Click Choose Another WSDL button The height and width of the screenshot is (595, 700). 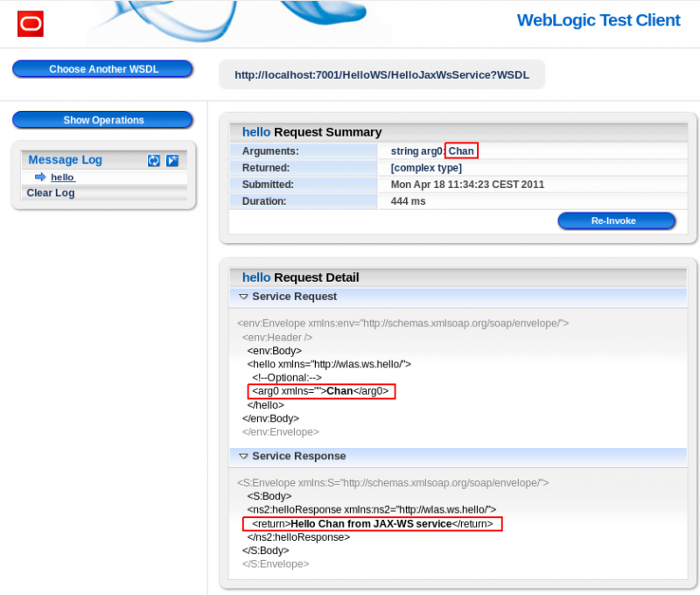tap(102, 69)
